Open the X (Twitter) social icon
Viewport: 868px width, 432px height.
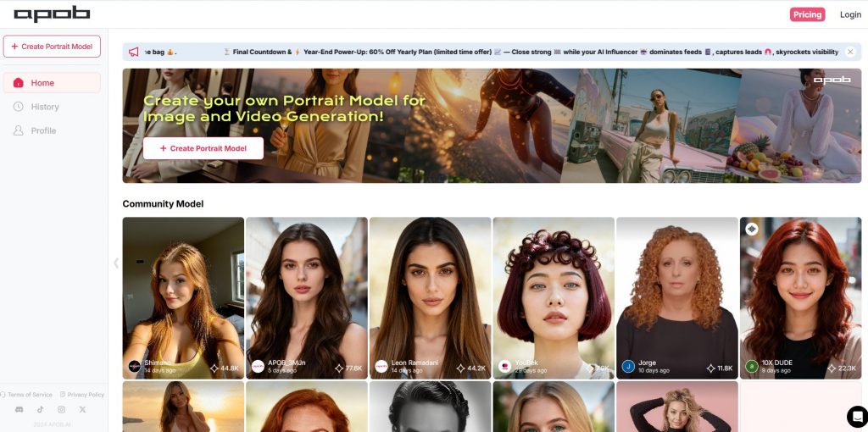(82, 410)
